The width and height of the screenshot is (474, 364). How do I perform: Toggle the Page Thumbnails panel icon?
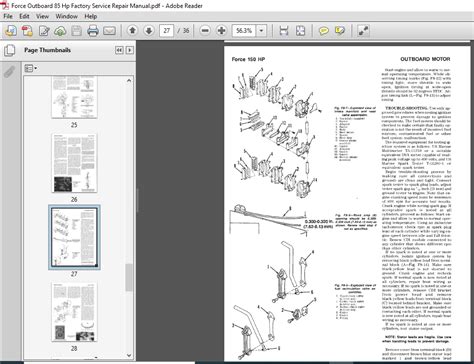tap(10, 51)
